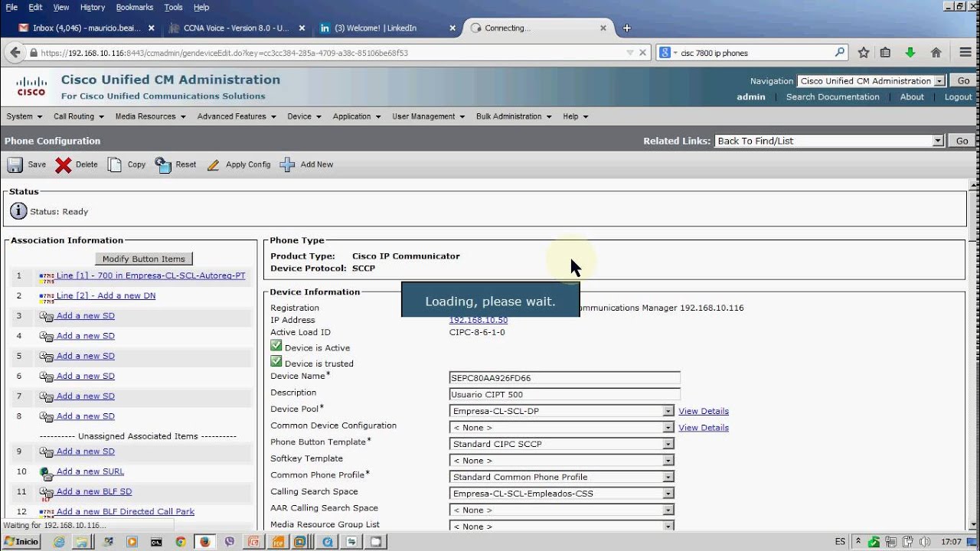Click the Reset phone icon

[x=162, y=165]
